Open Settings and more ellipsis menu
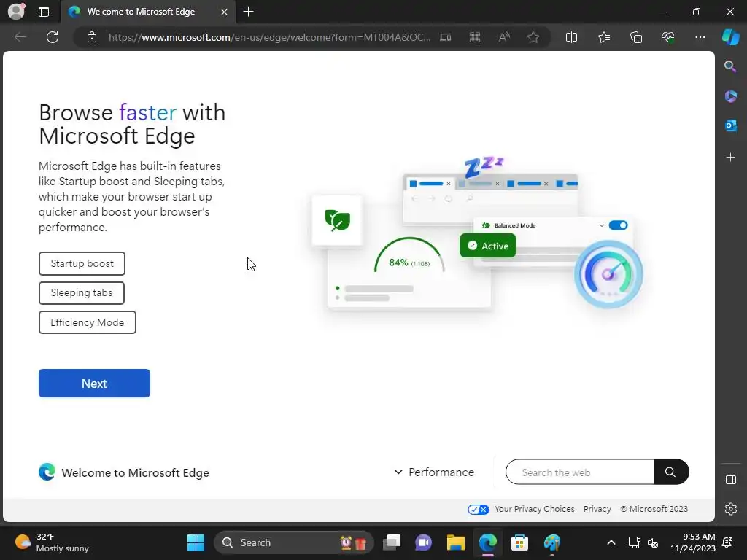The image size is (747, 560). [700, 37]
